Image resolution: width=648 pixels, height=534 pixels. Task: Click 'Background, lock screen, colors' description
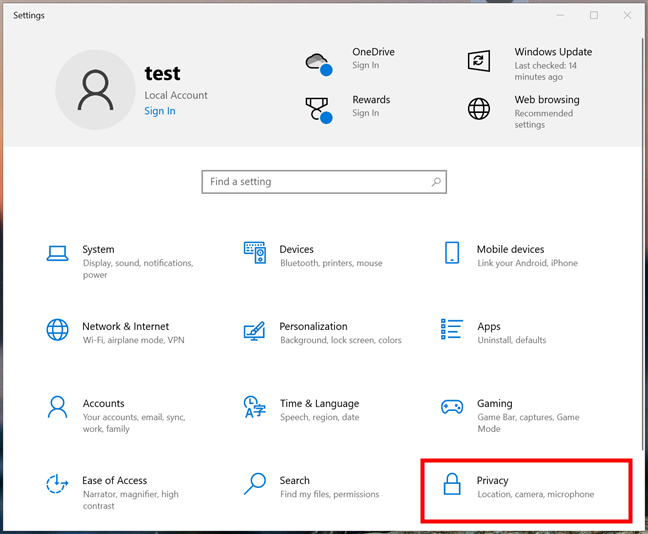(x=341, y=340)
